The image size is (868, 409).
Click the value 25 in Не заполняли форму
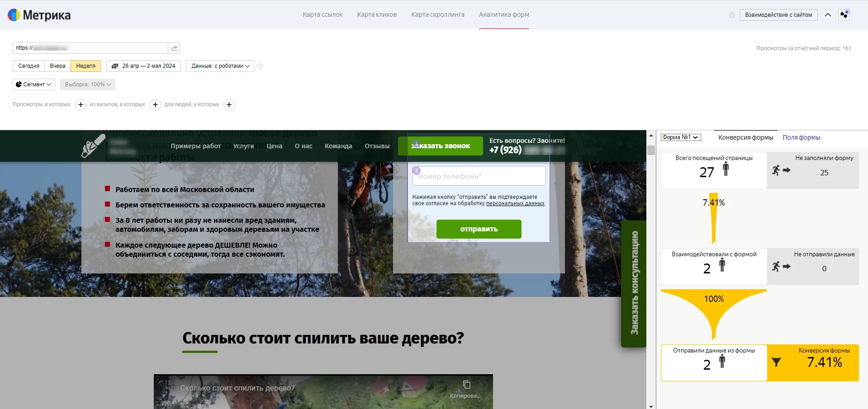(824, 173)
